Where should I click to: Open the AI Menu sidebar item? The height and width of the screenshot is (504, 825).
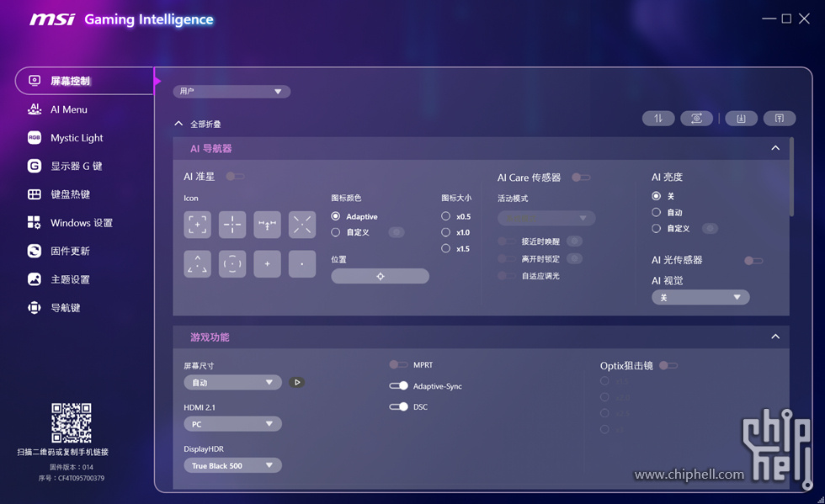pos(68,109)
